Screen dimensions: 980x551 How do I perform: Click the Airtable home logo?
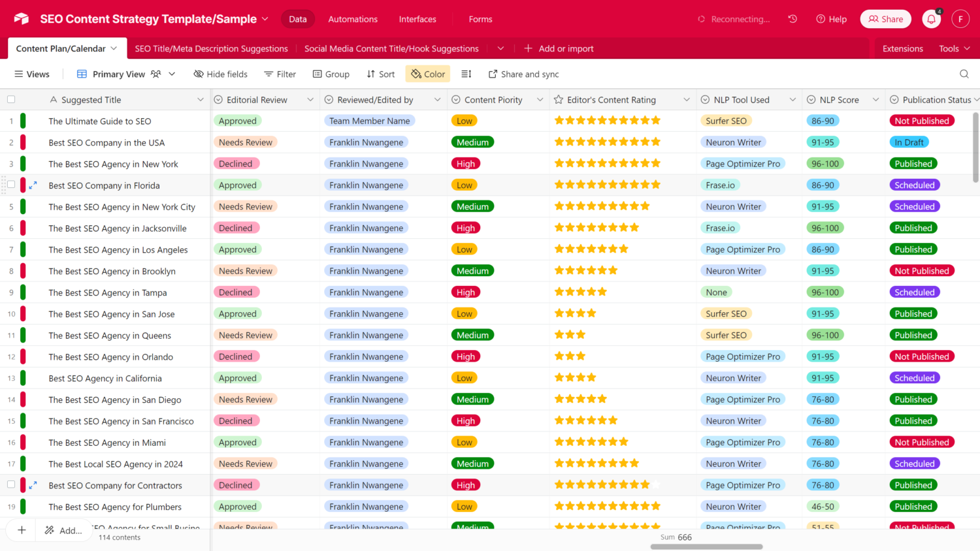(x=22, y=19)
